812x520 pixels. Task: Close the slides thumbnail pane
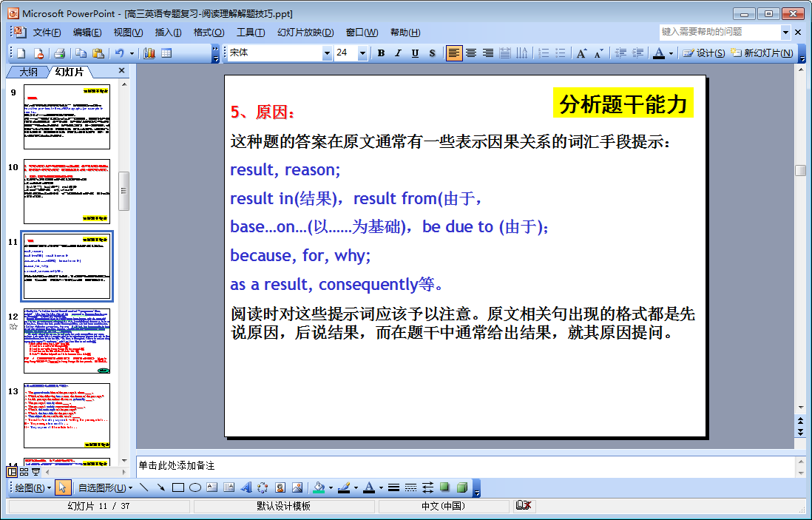122,71
